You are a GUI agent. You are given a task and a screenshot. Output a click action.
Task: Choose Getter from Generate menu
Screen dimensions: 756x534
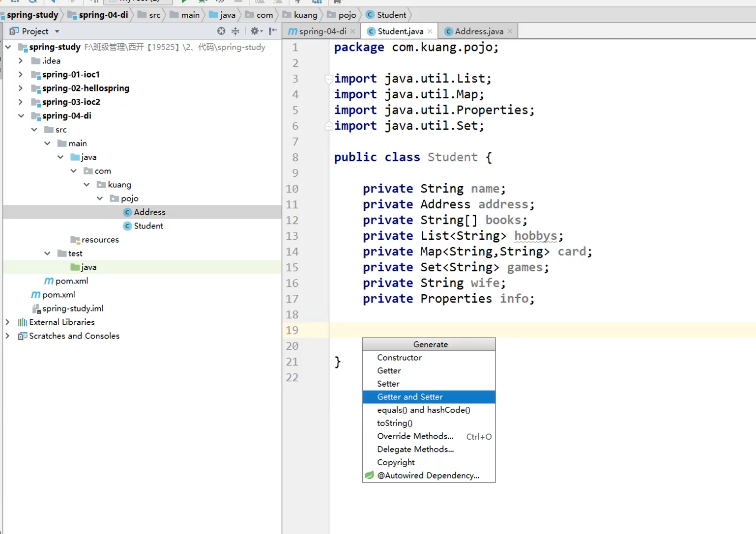pos(429,371)
